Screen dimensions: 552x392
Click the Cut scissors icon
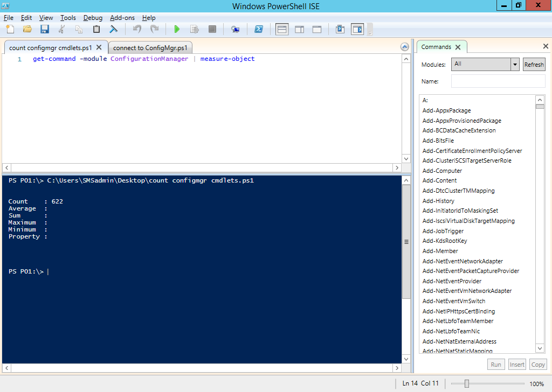61,29
